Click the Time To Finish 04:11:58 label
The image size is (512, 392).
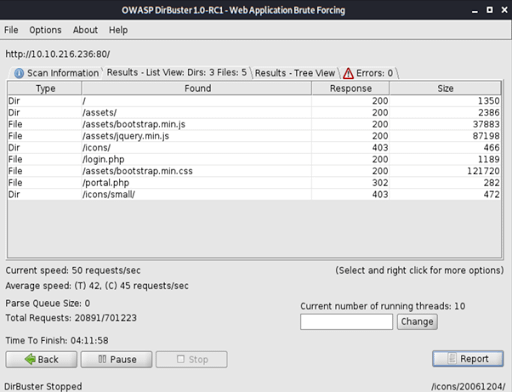pos(57,340)
